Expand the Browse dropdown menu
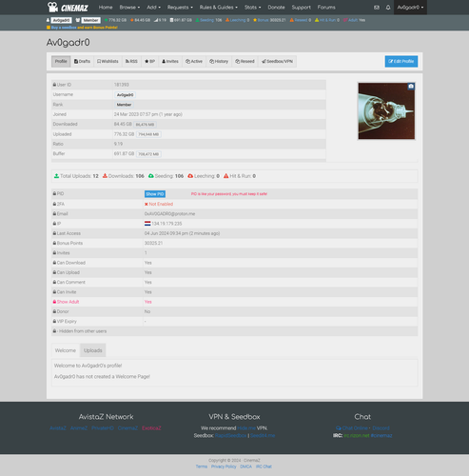This screenshot has height=476, width=469. (x=129, y=8)
